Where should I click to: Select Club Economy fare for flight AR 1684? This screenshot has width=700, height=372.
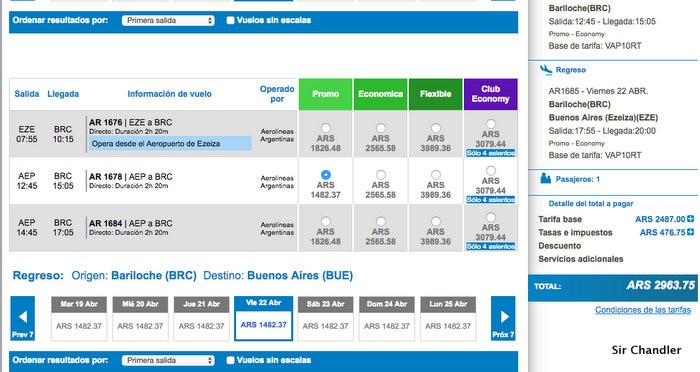point(491,217)
